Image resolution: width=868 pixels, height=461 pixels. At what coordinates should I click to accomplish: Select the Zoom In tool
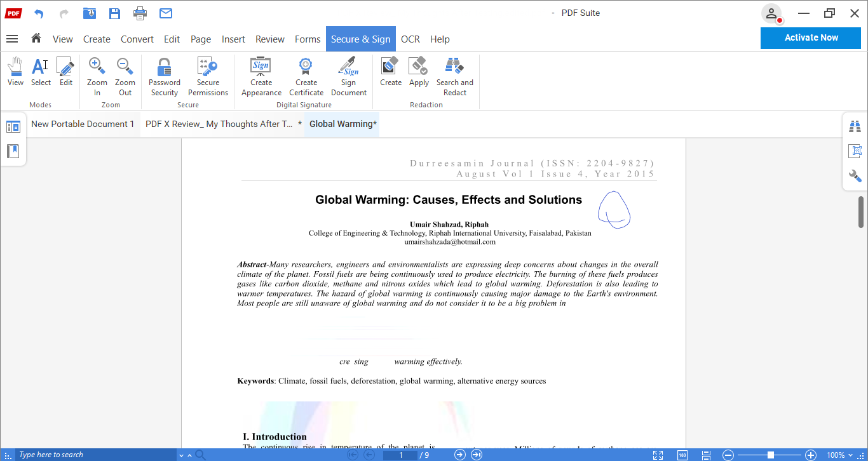tap(97, 75)
